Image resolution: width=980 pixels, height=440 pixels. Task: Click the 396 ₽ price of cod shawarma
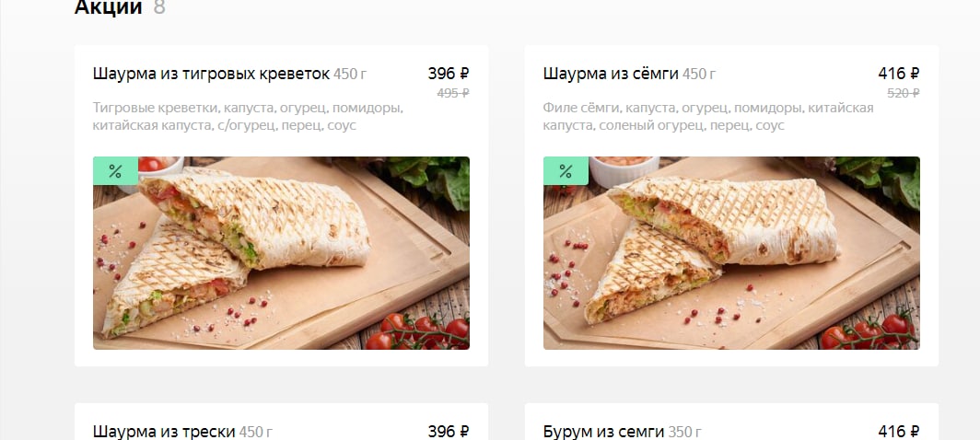point(449,431)
